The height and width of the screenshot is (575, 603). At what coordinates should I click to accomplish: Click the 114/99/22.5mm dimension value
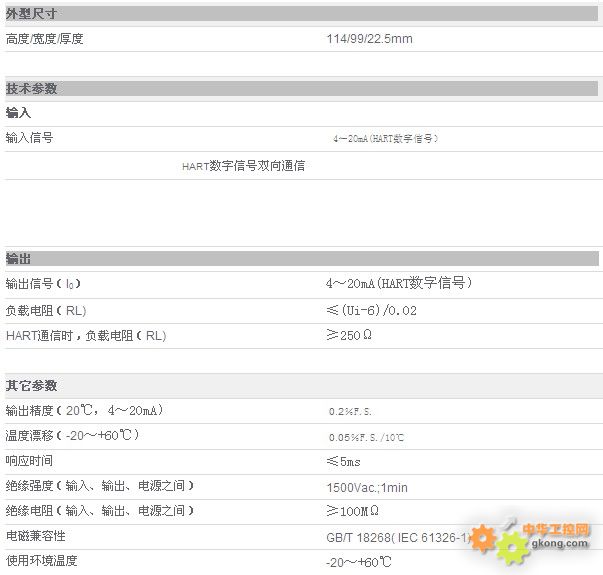[x=369, y=39]
